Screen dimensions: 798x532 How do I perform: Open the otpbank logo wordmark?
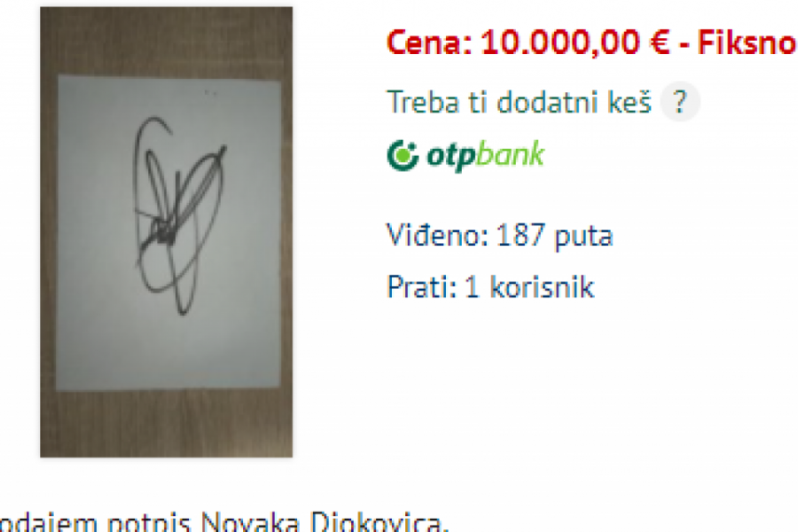pos(465,156)
